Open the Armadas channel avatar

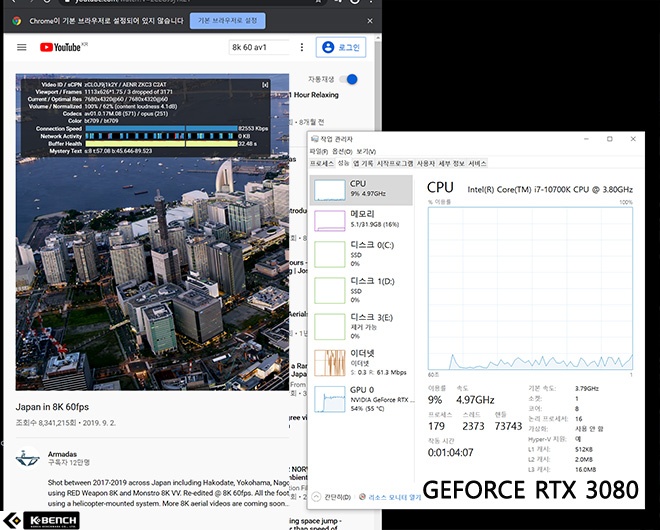27,458
